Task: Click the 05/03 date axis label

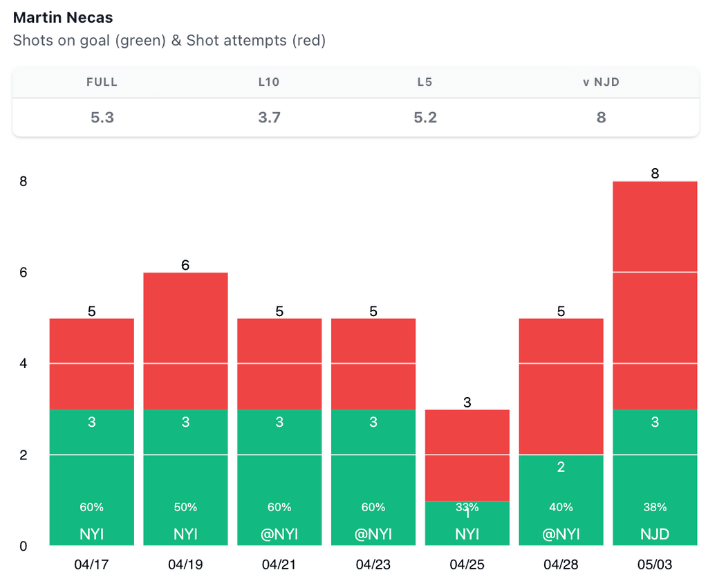Action: coord(655,564)
